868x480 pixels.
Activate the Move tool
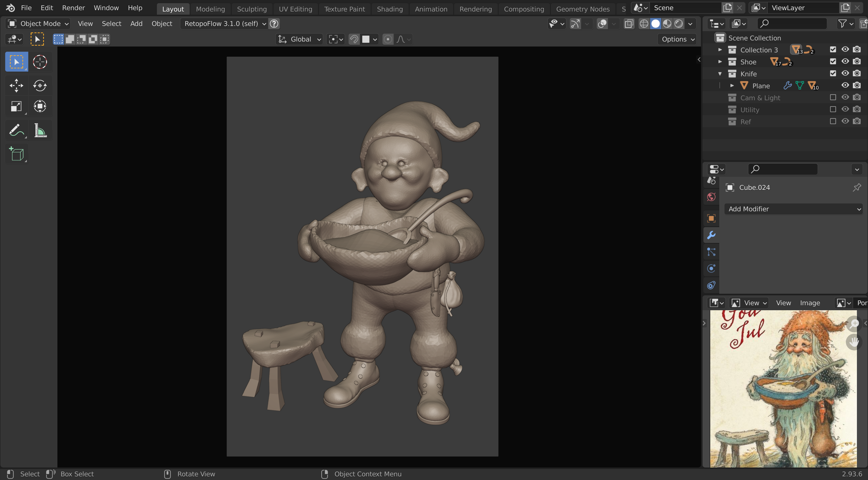(16, 86)
